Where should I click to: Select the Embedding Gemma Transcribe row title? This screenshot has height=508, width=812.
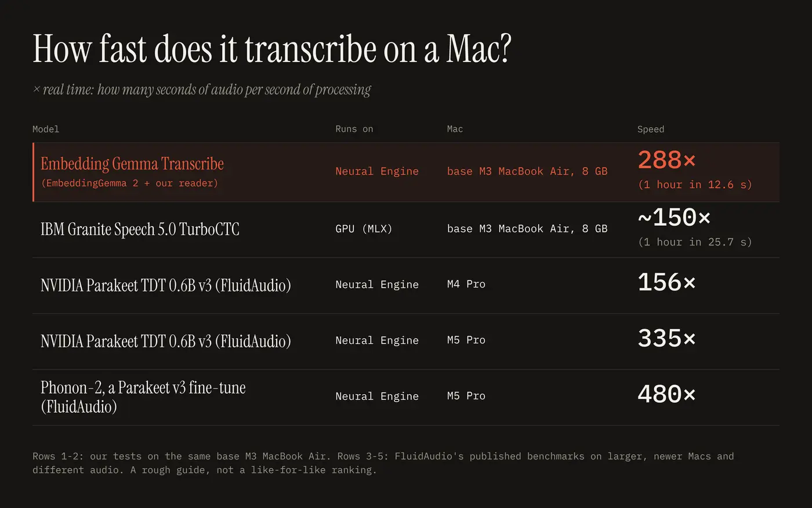click(132, 164)
